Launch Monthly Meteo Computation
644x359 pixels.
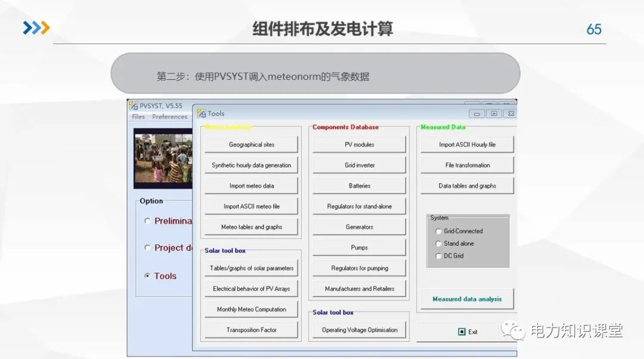[250, 309]
